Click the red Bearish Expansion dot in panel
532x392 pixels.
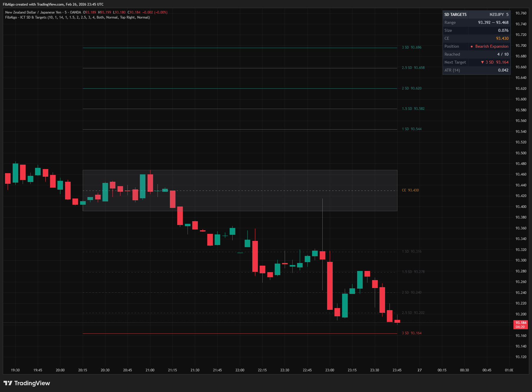coord(472,46)
